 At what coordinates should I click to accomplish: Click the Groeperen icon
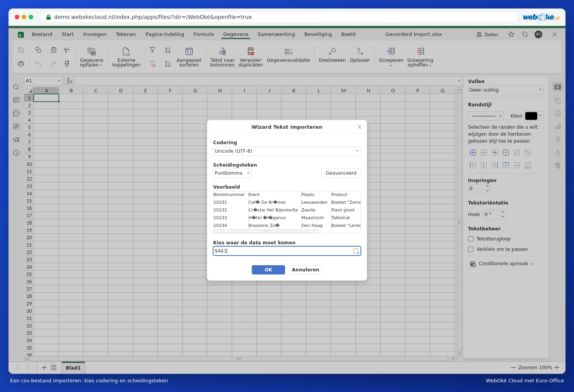pos(391,51)
